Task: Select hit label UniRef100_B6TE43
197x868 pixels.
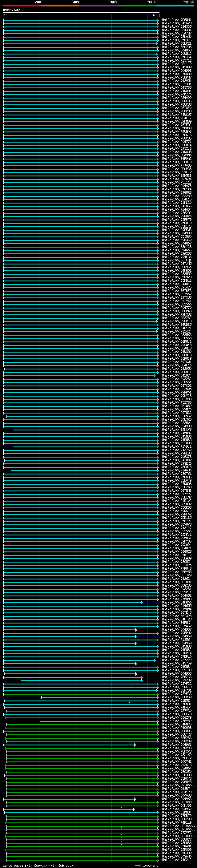Action: [x=177, y=612]
